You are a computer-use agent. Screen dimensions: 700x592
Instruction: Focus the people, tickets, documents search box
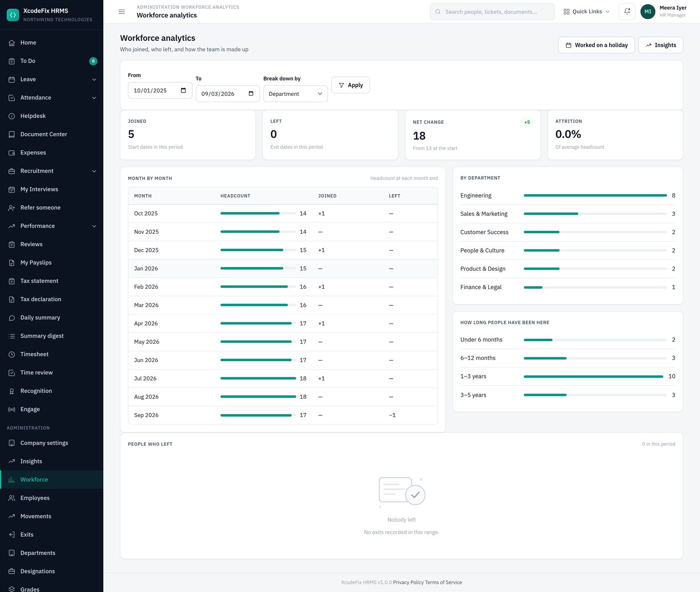[492, 12]
